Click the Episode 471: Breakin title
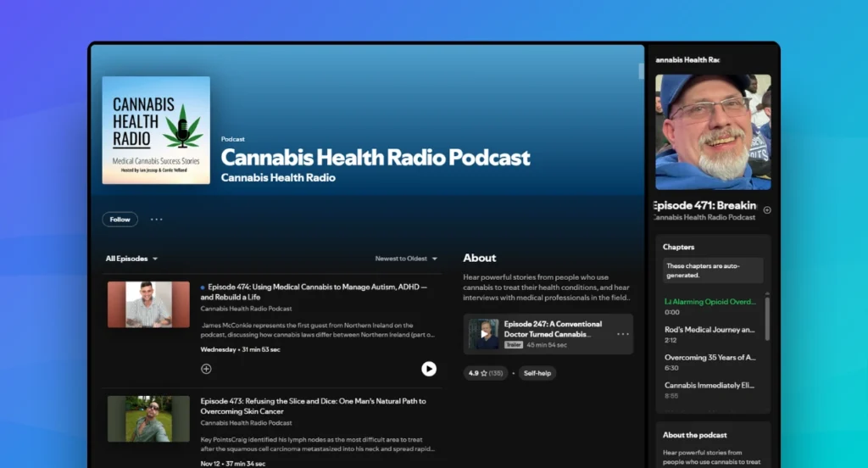 pyautogui.click(x=704, y=205)
